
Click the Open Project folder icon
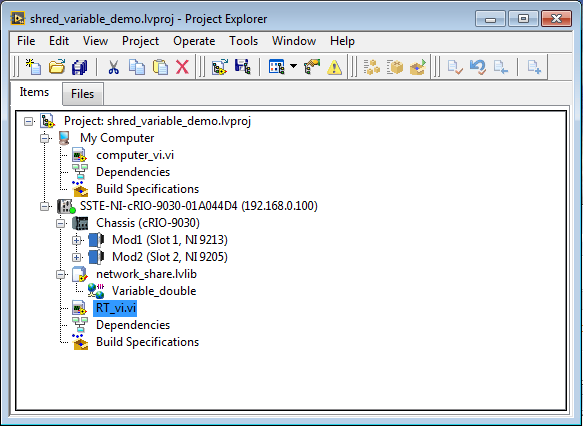(x=57, y=67)
